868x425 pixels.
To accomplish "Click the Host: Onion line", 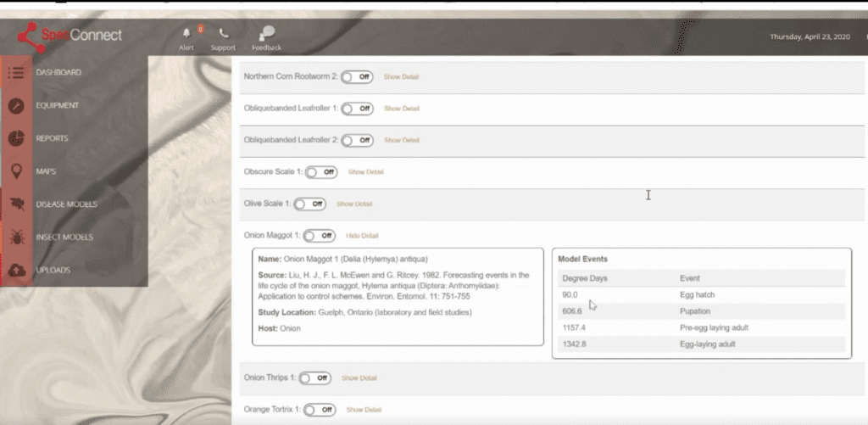I will (x=279, y=328).
